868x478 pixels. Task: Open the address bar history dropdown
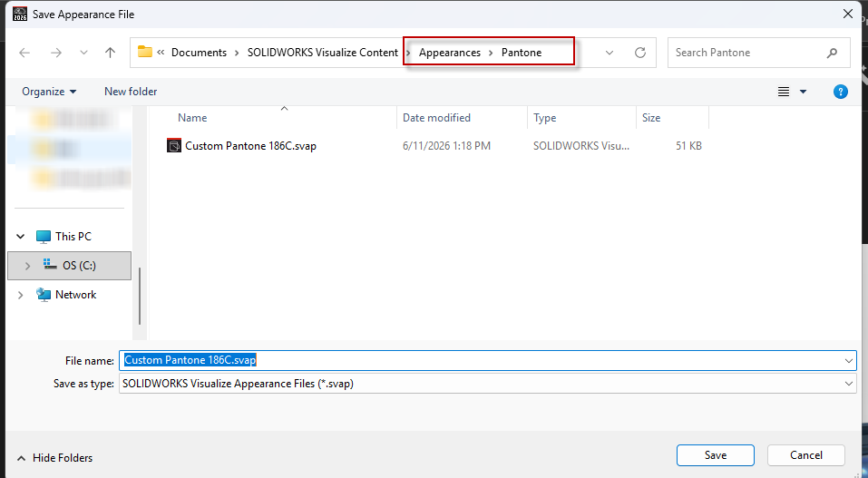610,53
